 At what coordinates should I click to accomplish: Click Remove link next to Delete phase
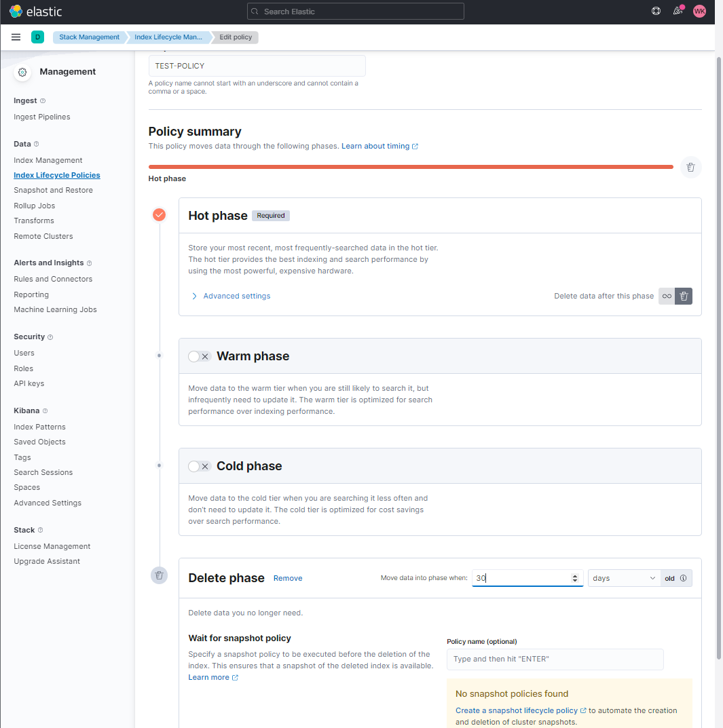(x=288, y=578)
